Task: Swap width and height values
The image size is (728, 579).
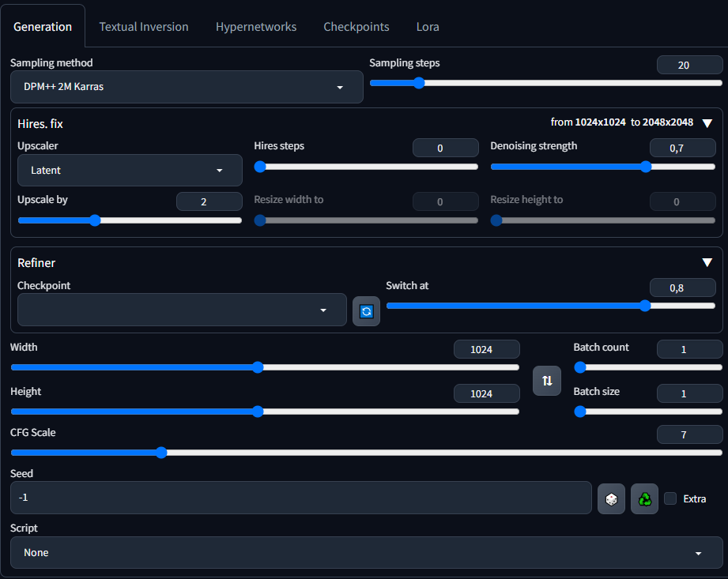Action: [x=547, y=381]
